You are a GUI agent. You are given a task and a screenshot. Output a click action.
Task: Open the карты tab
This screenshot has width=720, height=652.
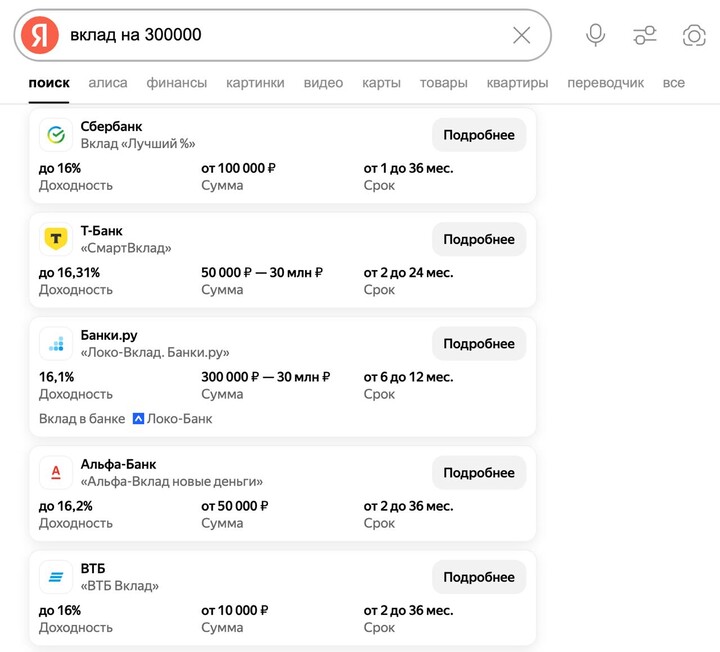381,83
